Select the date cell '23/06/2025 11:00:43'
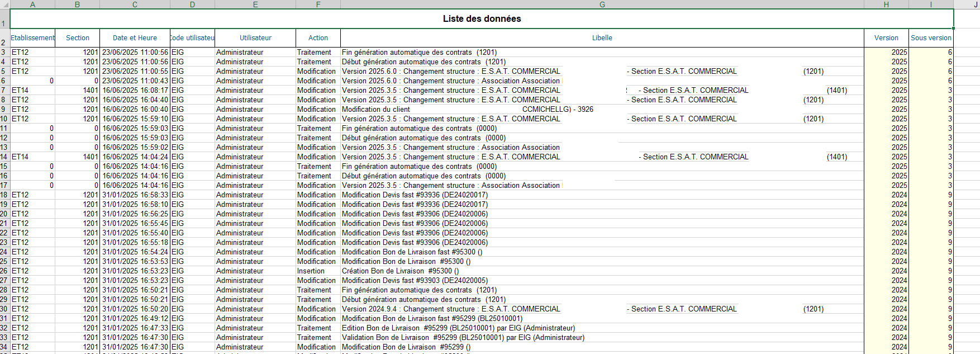The height and width of the screenshot is (354, 980). [x=135, y=81]
